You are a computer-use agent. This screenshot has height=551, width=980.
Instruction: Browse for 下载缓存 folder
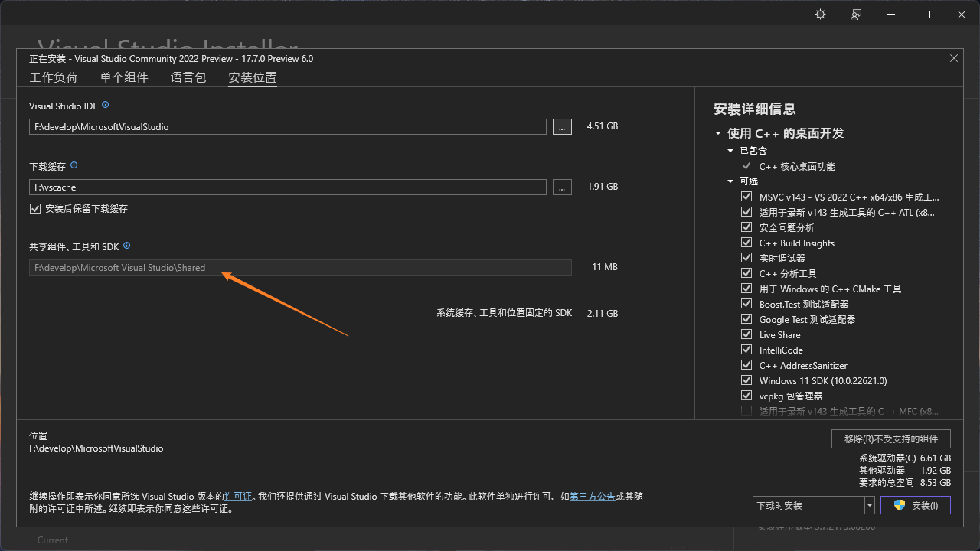point(562,187)
